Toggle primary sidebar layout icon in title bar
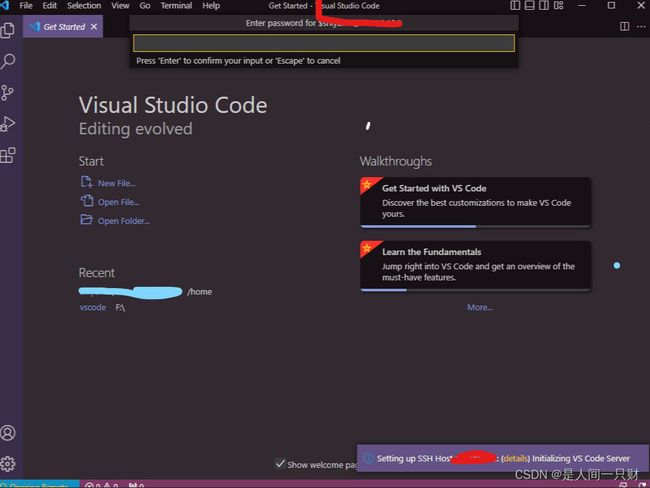The width and height of the screenshot is (650, 488). coord(515,5)
